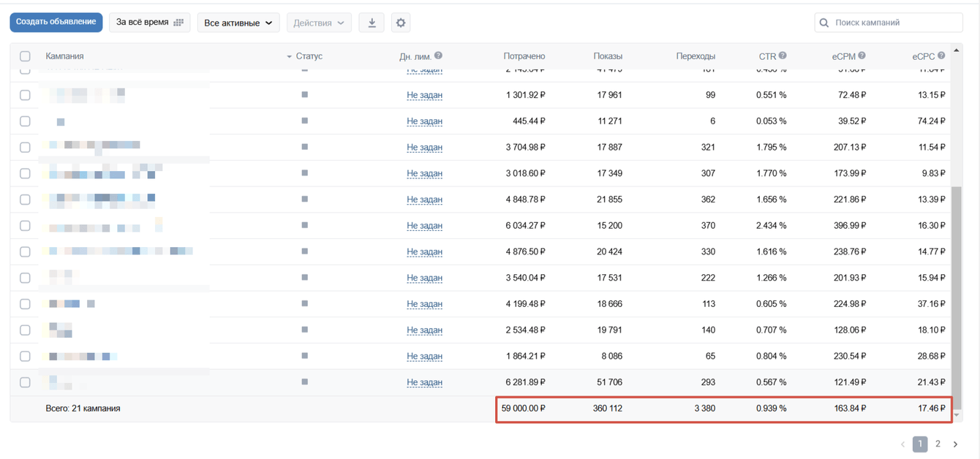Click status icon in the 445.44 ₽ row
Screen dimensions: 980x459
[305, 121]
